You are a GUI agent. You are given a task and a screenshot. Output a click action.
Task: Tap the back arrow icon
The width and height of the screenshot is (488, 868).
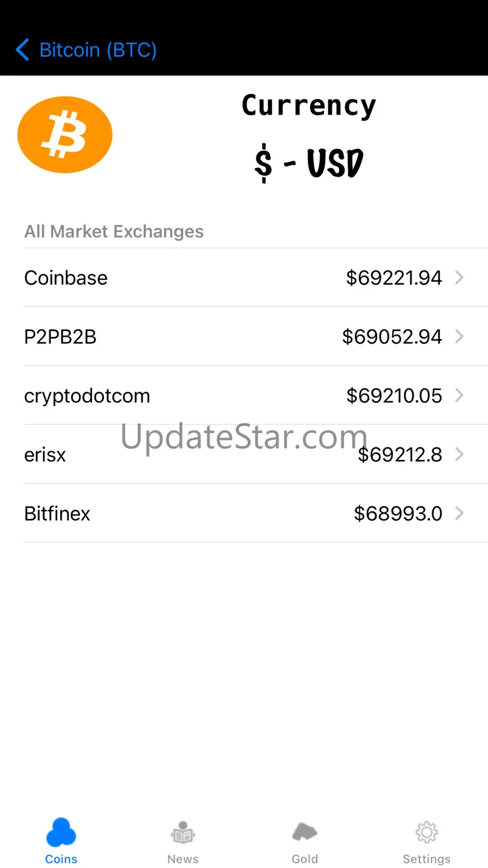click(x=23, y=49)
